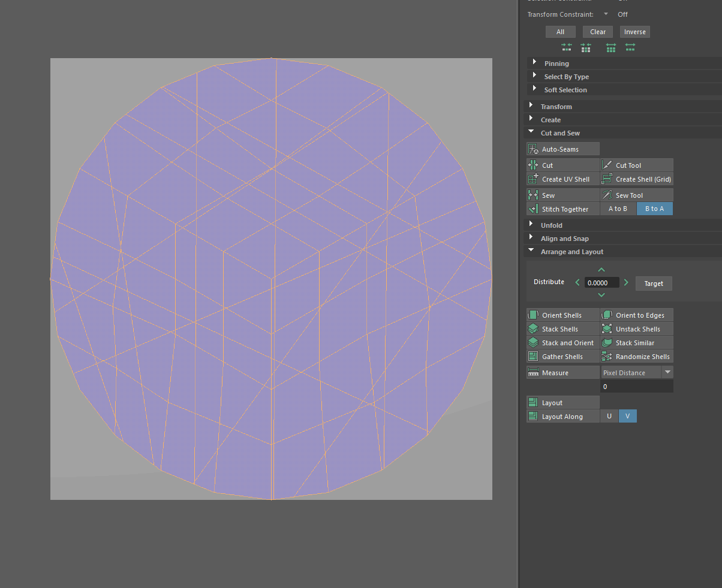Run Auto-Seams on the mesh

(x=563, y=149)
